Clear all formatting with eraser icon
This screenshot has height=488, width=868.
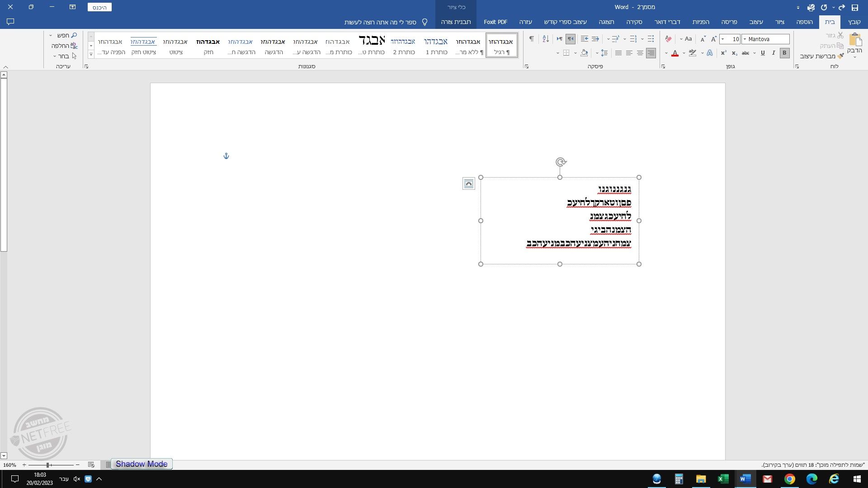[668, 39]
